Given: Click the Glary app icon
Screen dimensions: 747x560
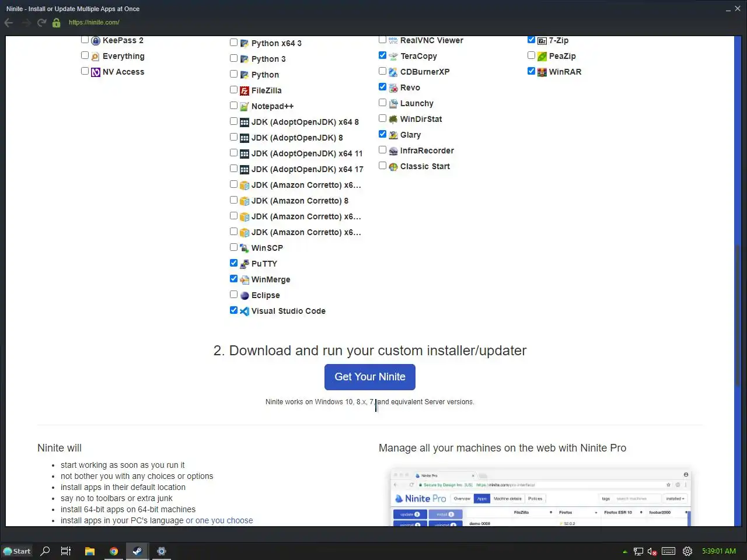Looking at the screenshot, I should click(x=393, y=135).
